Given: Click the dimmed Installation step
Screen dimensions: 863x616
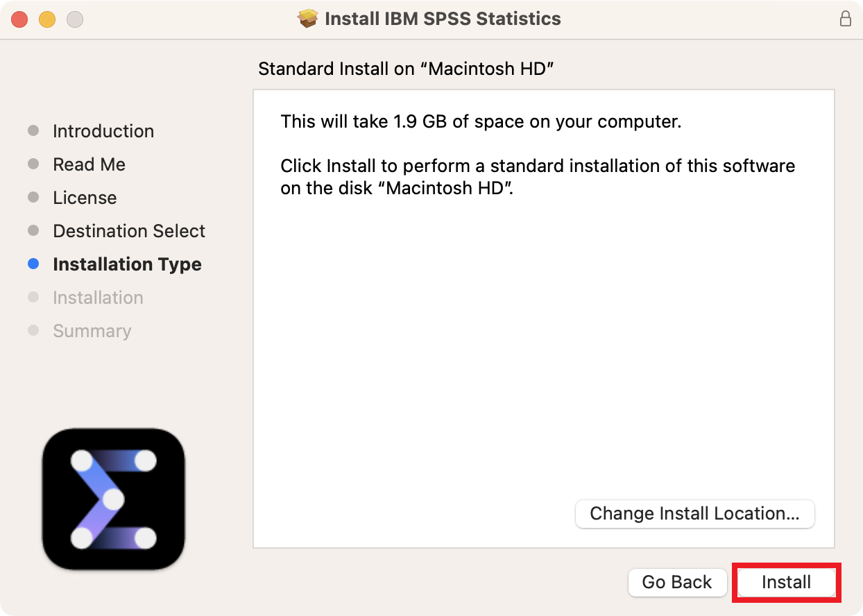Looking at the screenshot, I should [98, 298].
